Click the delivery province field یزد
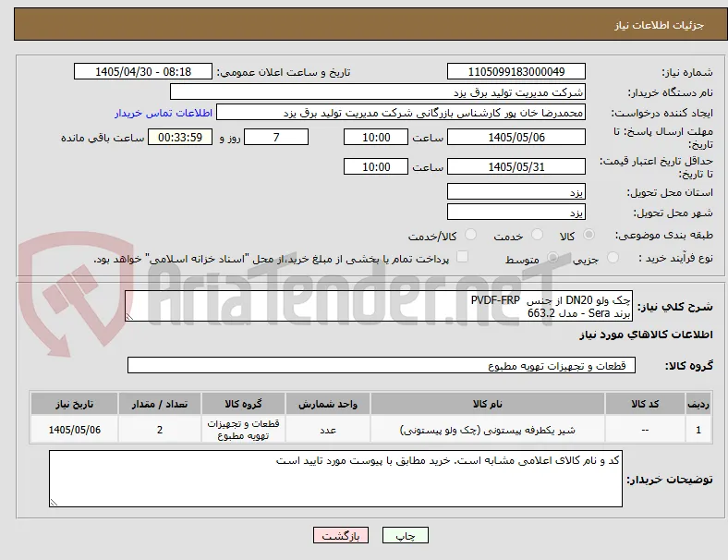Image resolution: width=728 pixels, height=560 pixels. (516, 191)
